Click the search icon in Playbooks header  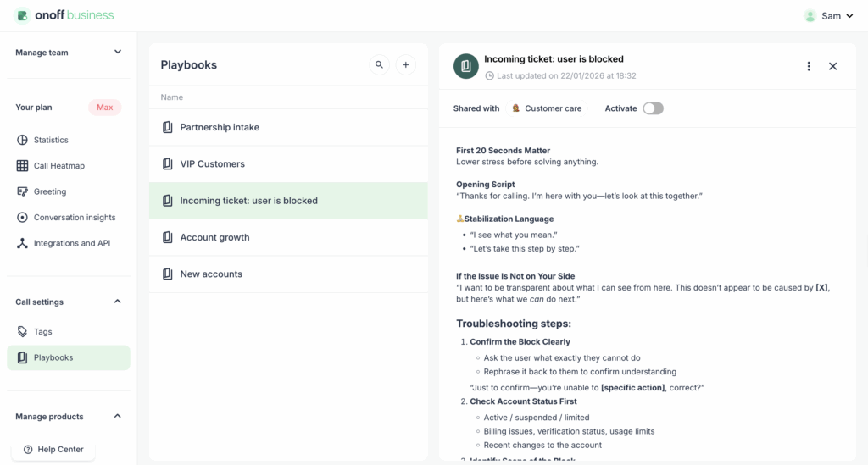380,64
